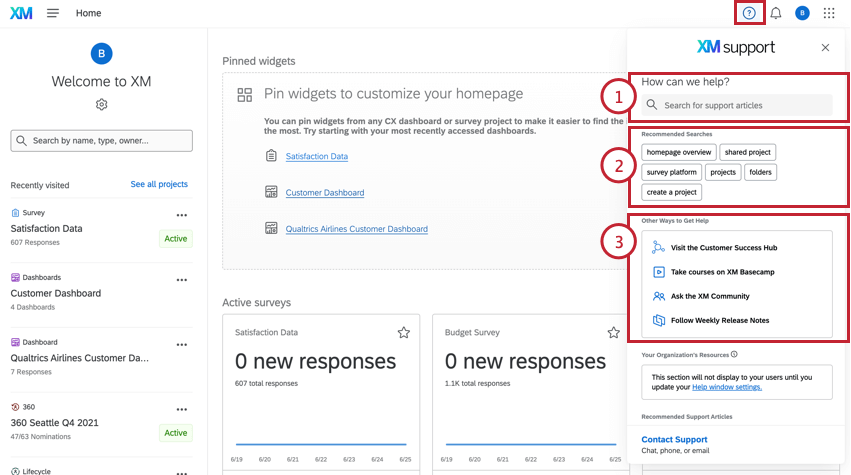Screen dimensions: 851x475
Task: Select homepage overview recommended search
Action: [679, 152]
